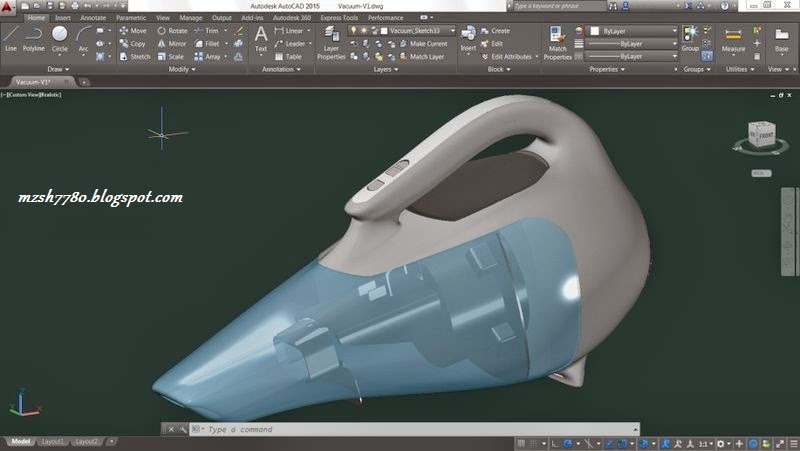Choose the Move command

pyautogui.click(x=133, y=31)
